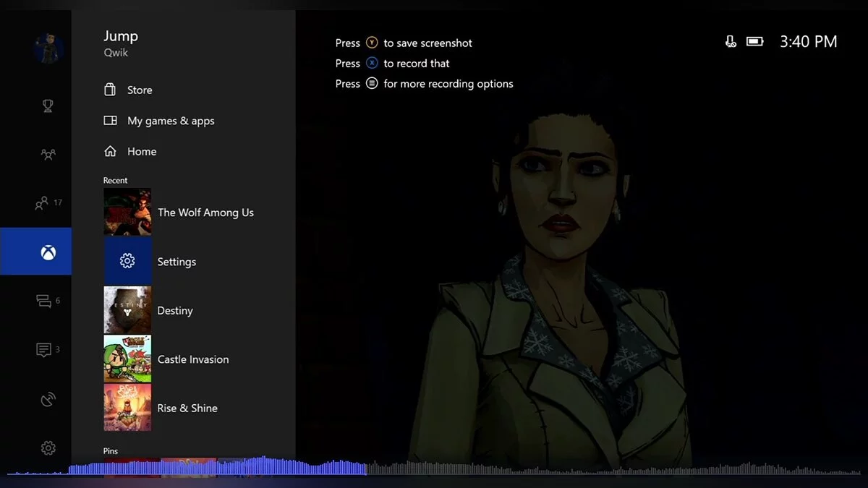The width and height of the screenshot is (868, 488).
Task: Open the gear Settings tab in sidebar
Action: 48,448
